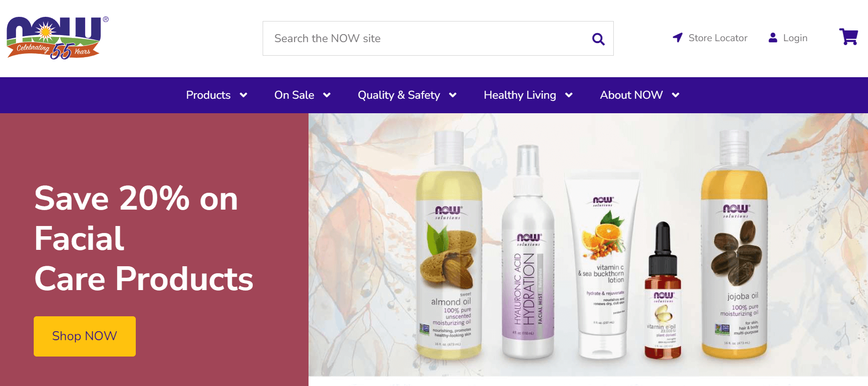The height and width of the screenshot is (386, 868).
Task: Expand the Quality & Safety chevron
Action: (x=453, y=95)
